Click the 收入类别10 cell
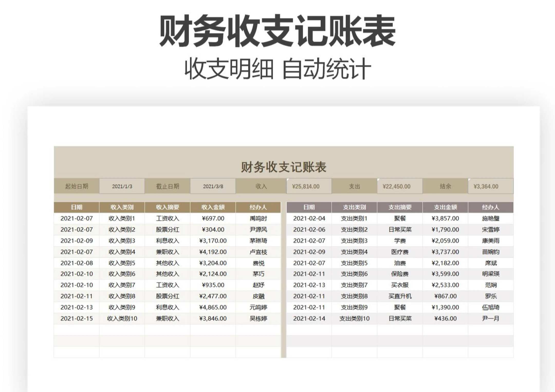 point(122,319)
